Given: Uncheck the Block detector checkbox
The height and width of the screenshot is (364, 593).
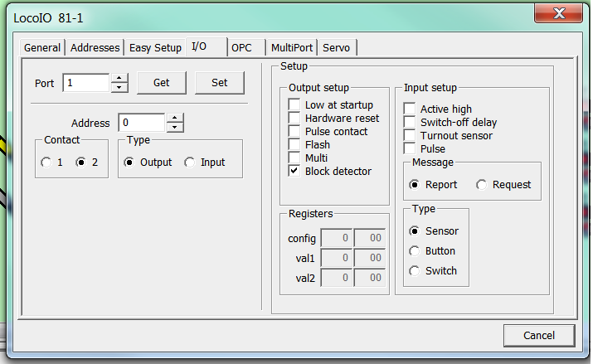Looking at the screenshot, I should pyautogui.click(x=294, y=171).
